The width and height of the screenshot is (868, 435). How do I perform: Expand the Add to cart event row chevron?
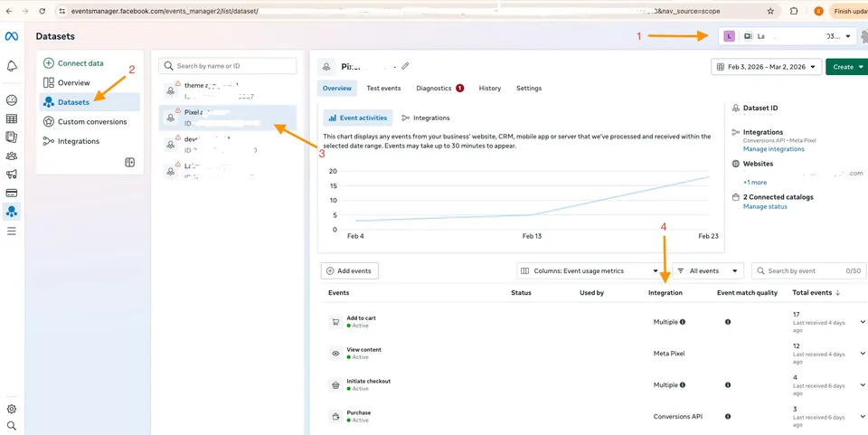point(863,322)
